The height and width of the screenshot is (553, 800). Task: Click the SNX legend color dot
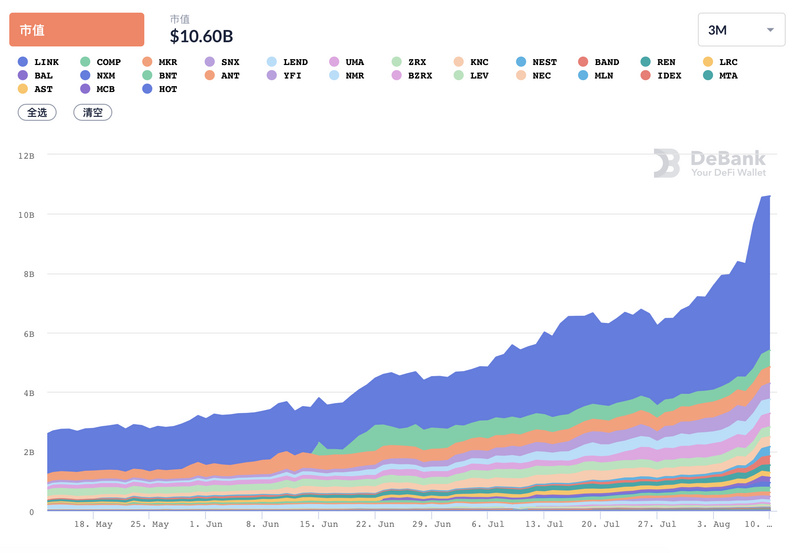[x=210, y=62]
